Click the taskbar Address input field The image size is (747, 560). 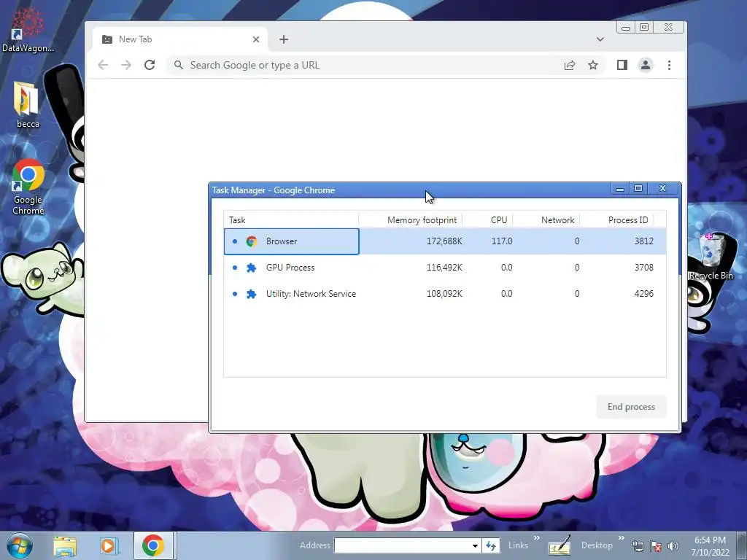click(x=403, y=545)
